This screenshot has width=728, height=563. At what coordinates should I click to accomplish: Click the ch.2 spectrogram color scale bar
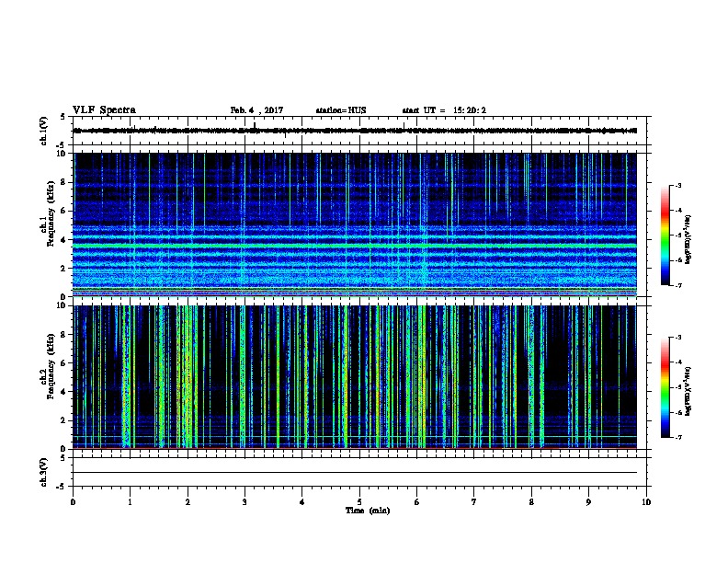665,387
